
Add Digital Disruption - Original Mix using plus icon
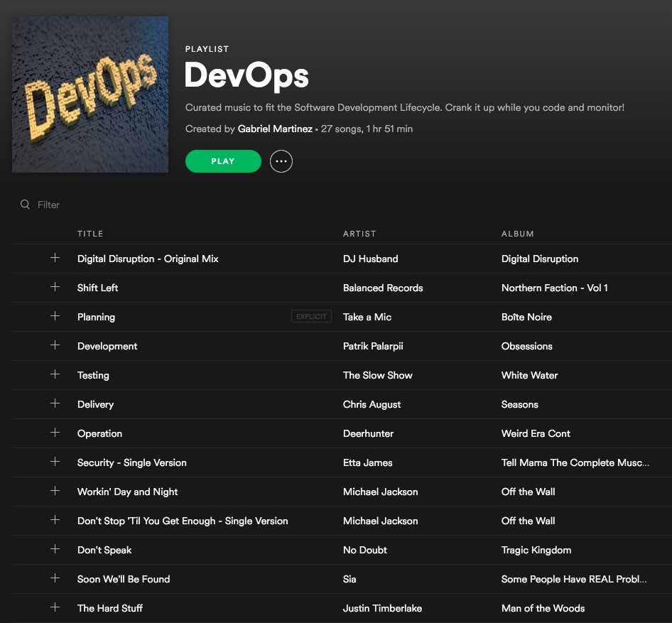(55, 258)
